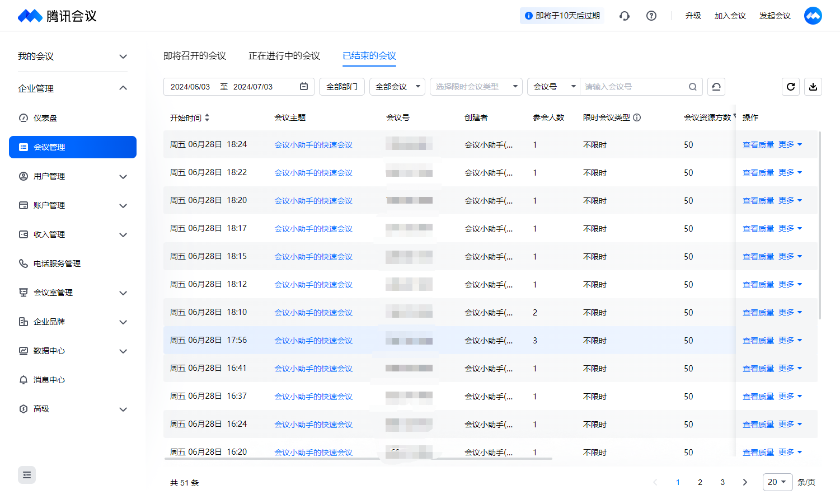Click the search magnifier in meeting number field
This screenshot has width=840, height=504.
(692, 87)
